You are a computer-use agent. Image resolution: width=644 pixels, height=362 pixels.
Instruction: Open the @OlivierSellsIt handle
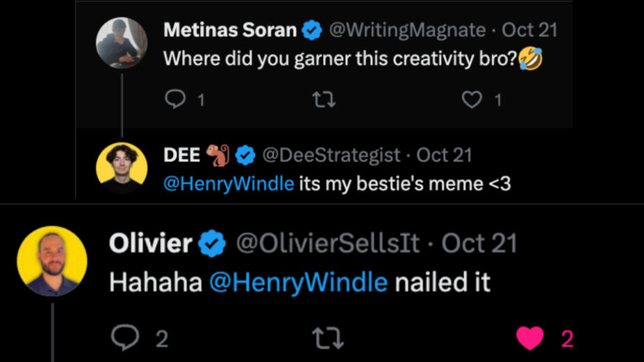pyautogui.click(x=328, y=243)
